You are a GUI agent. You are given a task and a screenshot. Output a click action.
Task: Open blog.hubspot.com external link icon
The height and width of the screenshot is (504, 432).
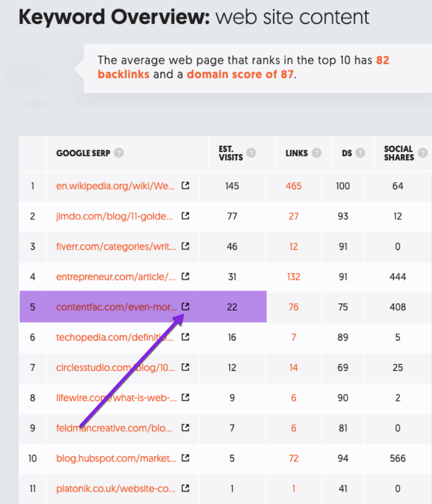[x=185, y=458]
